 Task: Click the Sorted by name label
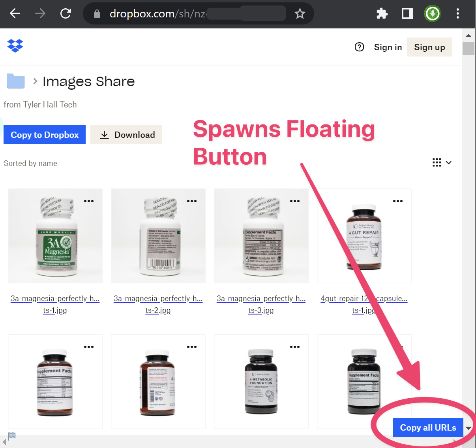30,164
